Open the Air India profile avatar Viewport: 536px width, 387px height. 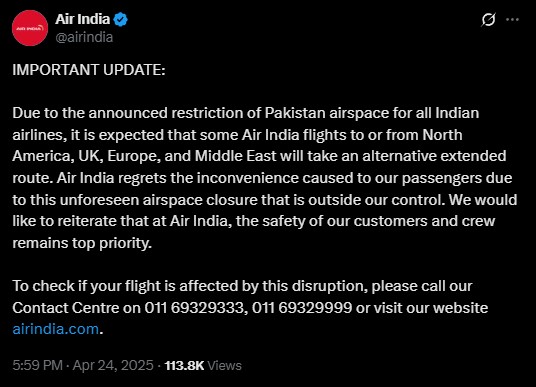coord(30,28)
